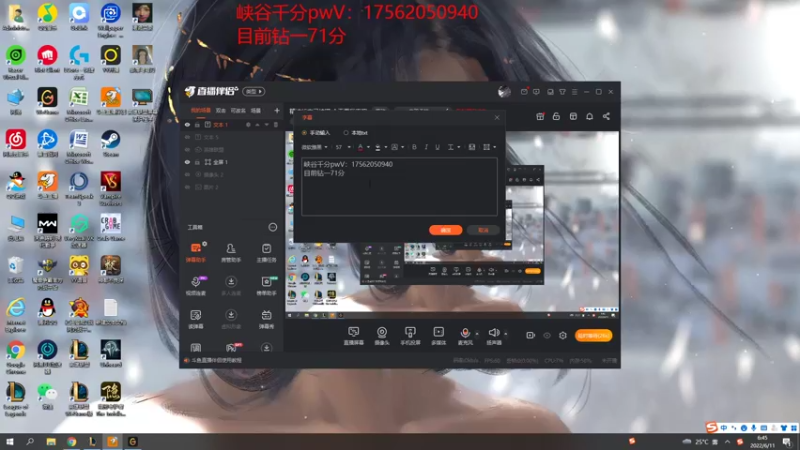Select local txt radio option

click(346, 133)
